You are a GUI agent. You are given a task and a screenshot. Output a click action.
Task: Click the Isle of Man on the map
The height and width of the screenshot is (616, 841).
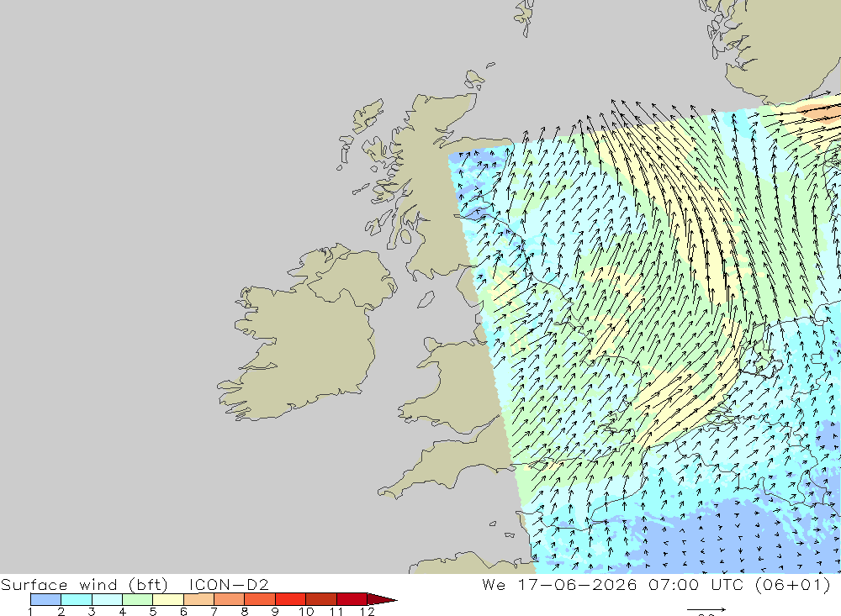pyautogui.click(x=426, y=299)
